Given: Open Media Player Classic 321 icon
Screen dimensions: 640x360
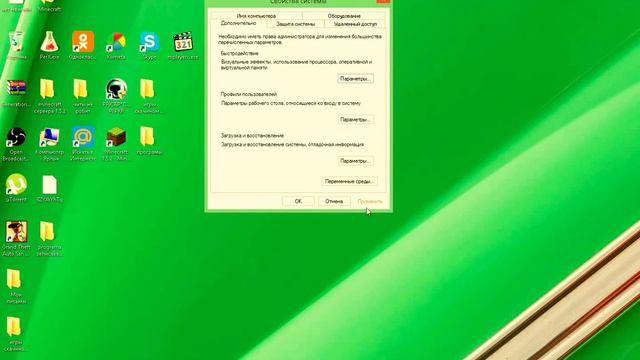Looking at the screenshot, I should click(183, 42).
